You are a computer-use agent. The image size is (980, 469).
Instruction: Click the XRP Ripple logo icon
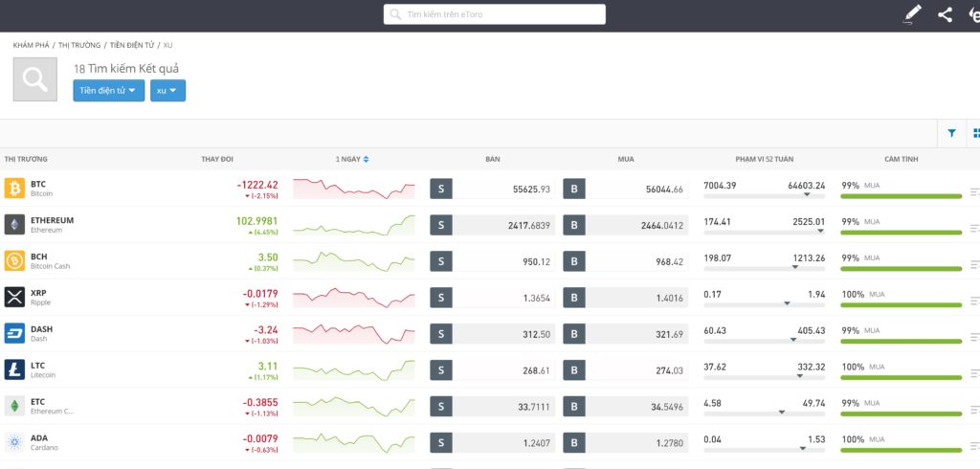point(14,297)
